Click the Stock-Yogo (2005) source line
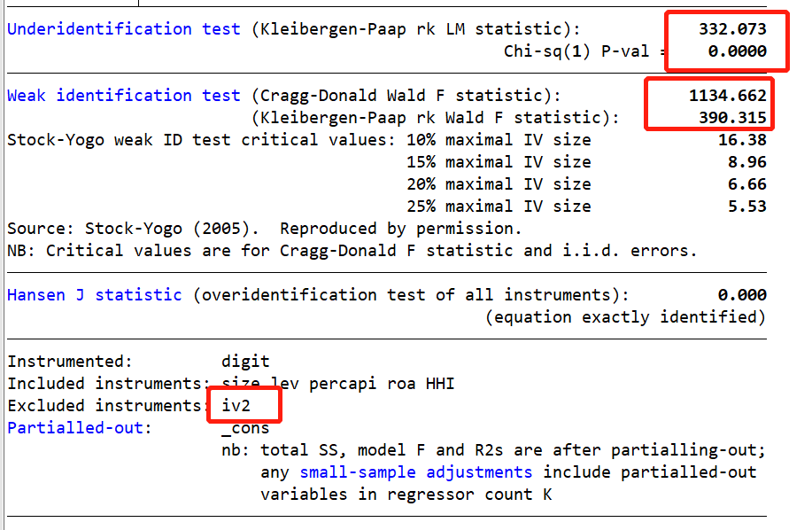The height and width of the screenshot is (530, 812). 264,229
